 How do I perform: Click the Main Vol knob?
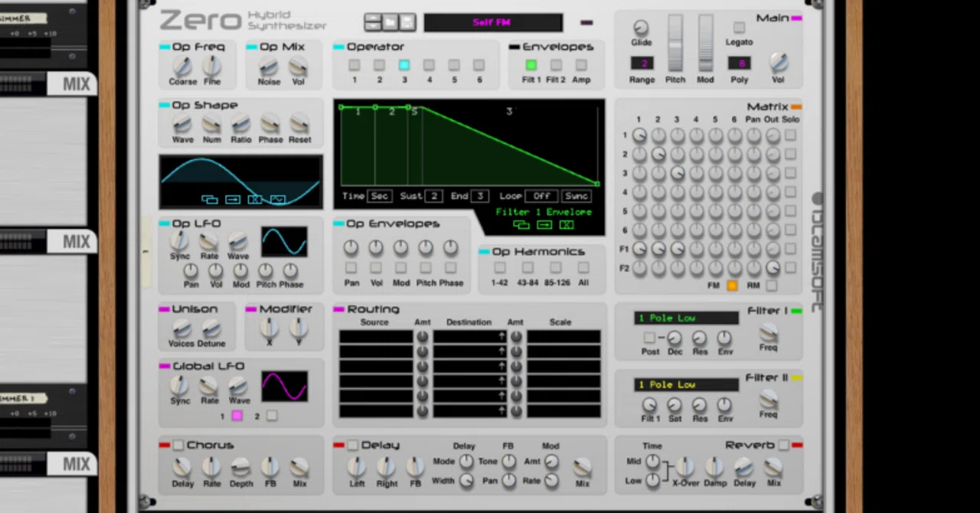pyautogui.click(x=778, y=62)
